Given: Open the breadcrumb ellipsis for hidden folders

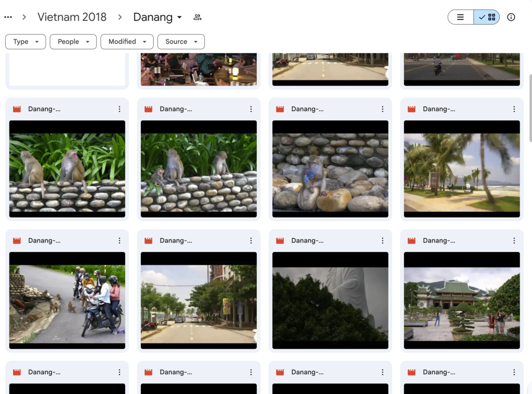Looking at the screenshot, I should click(x=8, y=17).
